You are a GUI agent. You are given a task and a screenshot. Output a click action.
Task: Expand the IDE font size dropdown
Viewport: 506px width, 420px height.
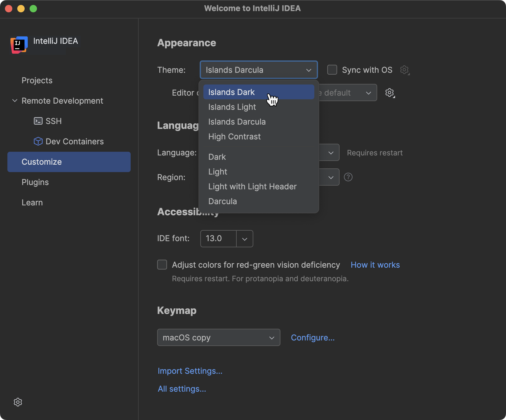[x=245, y=239]
